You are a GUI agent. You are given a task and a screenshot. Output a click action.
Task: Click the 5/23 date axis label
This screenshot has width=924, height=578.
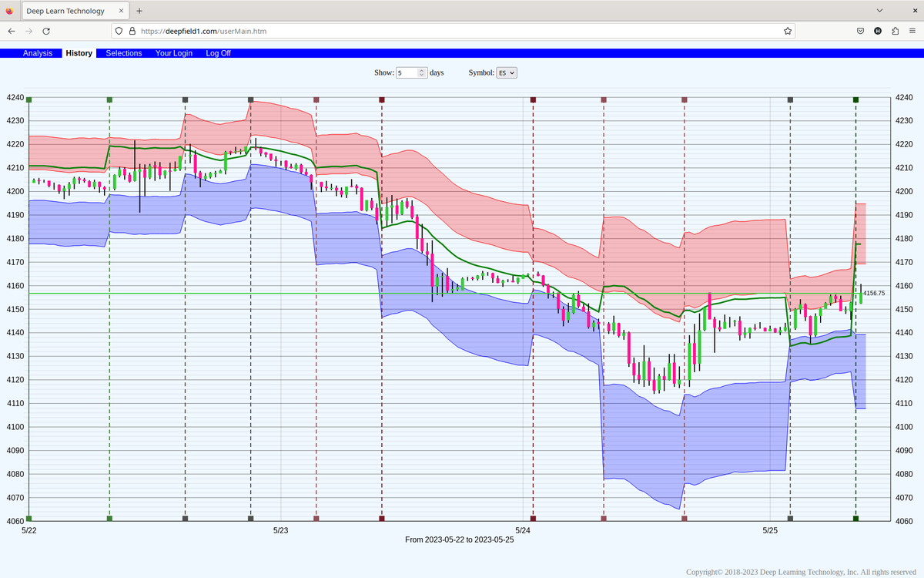point(281,530)
